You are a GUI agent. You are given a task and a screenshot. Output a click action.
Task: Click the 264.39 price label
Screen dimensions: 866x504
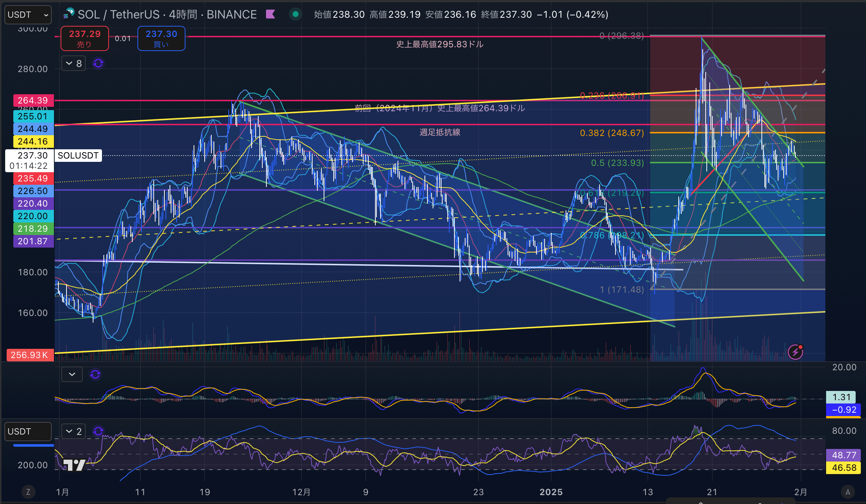[x=33, y=101]
